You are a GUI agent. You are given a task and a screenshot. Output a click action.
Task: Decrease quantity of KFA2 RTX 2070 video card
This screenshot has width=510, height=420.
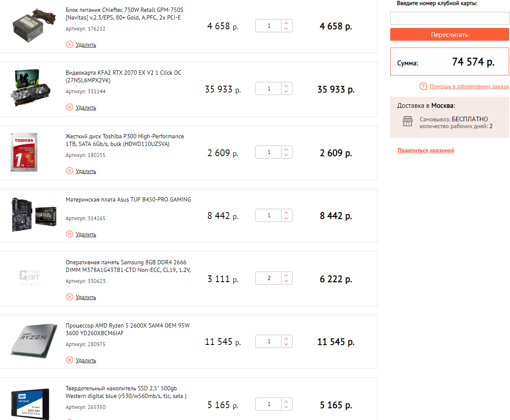[x=286, y=92]
